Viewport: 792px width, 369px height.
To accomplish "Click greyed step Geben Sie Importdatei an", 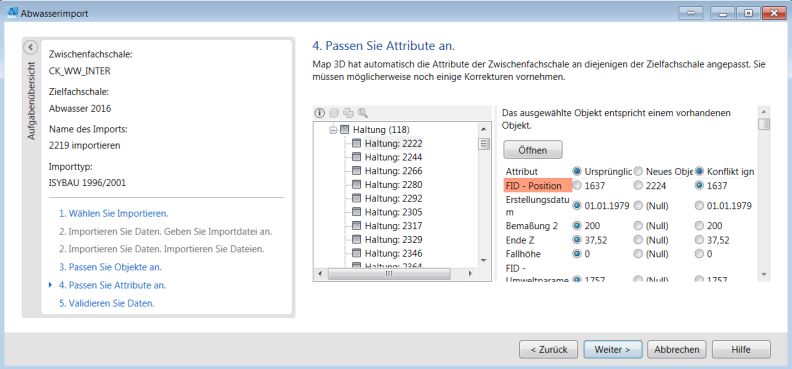I will (x=165, y=231).
